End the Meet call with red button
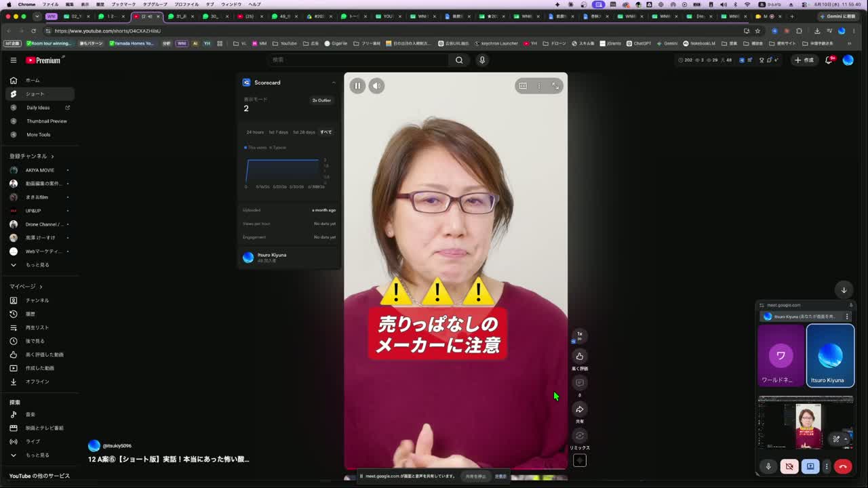This screenshot has height=488, width=868. [x=843, y=466]
